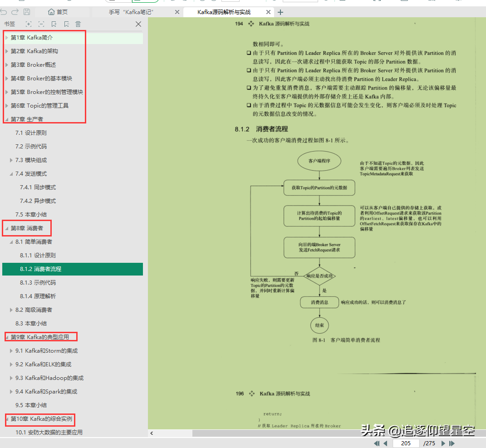Go to previous page arrow

[385, 443]
